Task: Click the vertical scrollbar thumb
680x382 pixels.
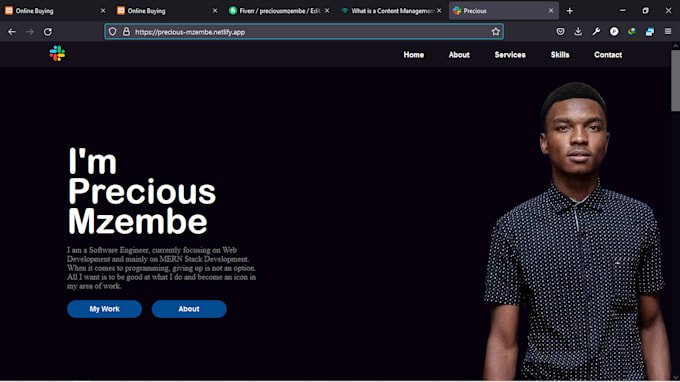Action: [x=675, y=81]
